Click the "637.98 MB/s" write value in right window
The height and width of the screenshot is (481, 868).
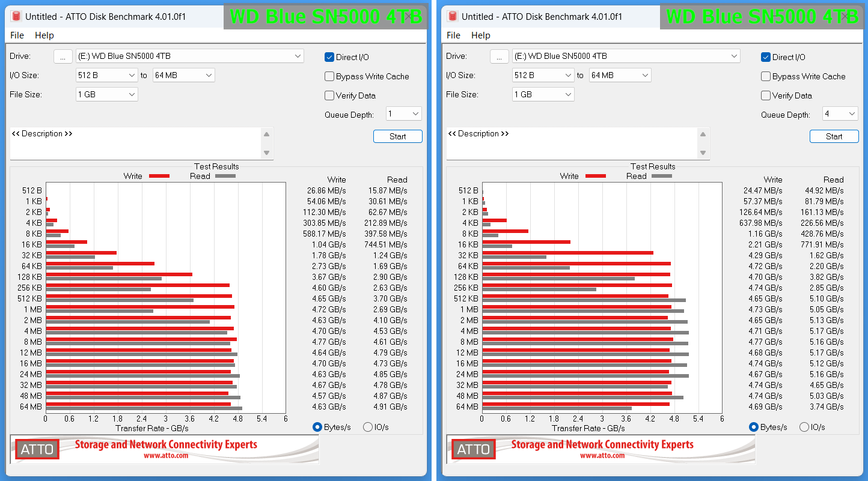[761, 223]
